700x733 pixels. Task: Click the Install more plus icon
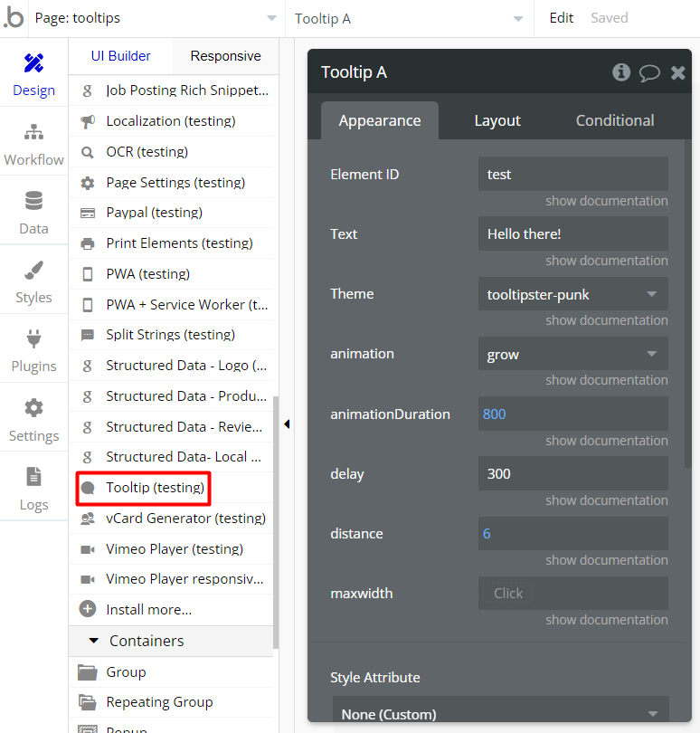88,609
